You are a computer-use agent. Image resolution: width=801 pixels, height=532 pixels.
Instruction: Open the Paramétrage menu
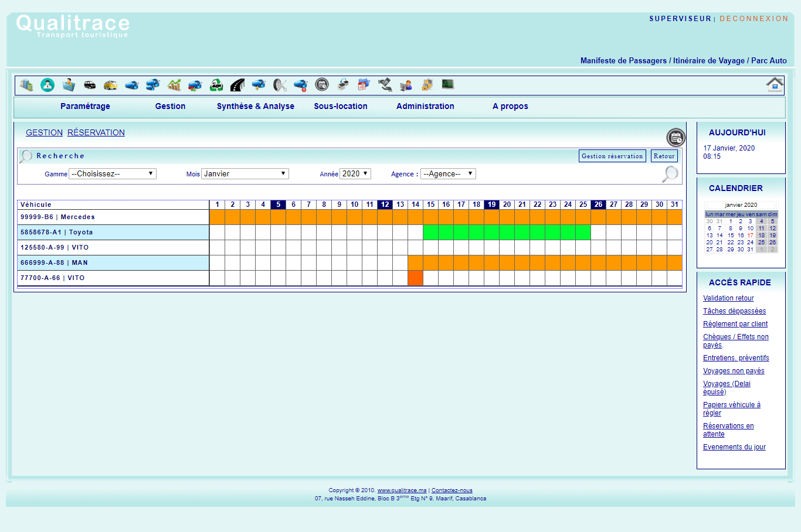[x=85, y=106]
